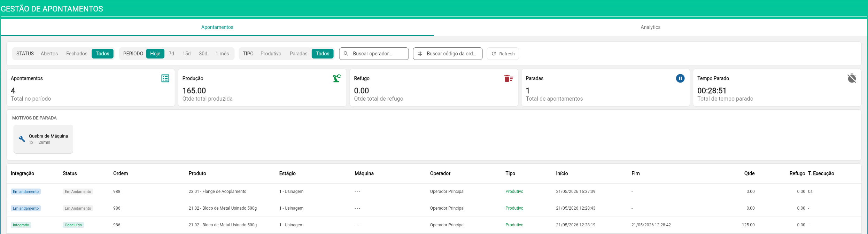Click the Qtde column header
The height and width of the screenshot is (234, 868).
pos(749,173)
